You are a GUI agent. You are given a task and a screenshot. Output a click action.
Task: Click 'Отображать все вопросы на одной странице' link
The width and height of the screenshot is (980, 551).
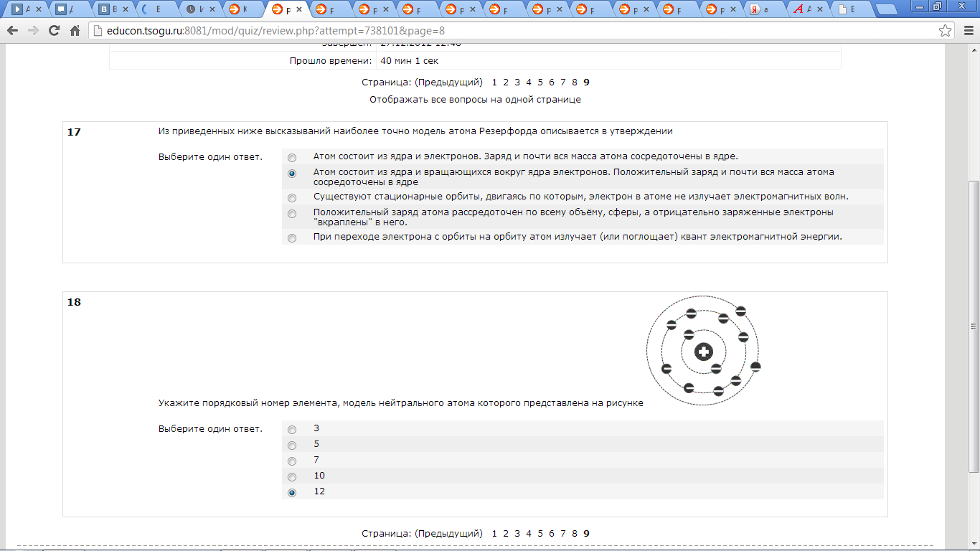tap(475, 100)
